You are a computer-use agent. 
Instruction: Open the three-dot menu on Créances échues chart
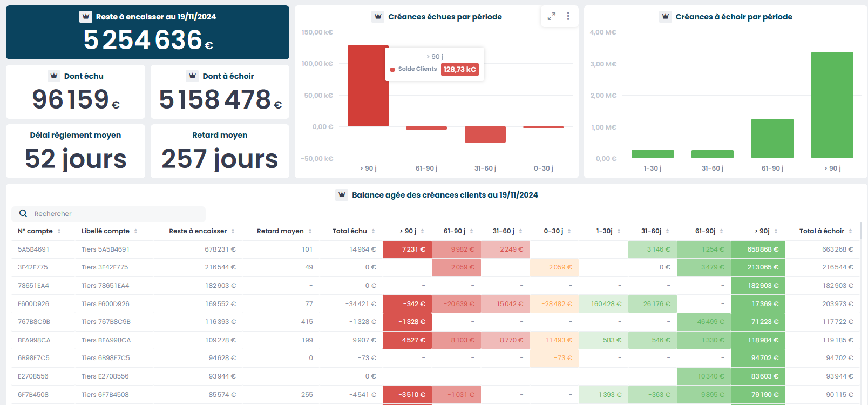click(x=568, y=17)
